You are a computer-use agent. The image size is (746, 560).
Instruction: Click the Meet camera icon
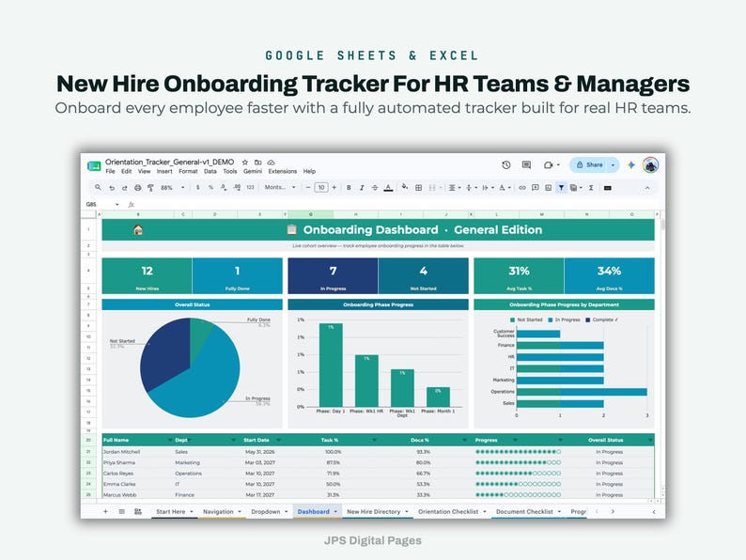[x=549, y=165]
